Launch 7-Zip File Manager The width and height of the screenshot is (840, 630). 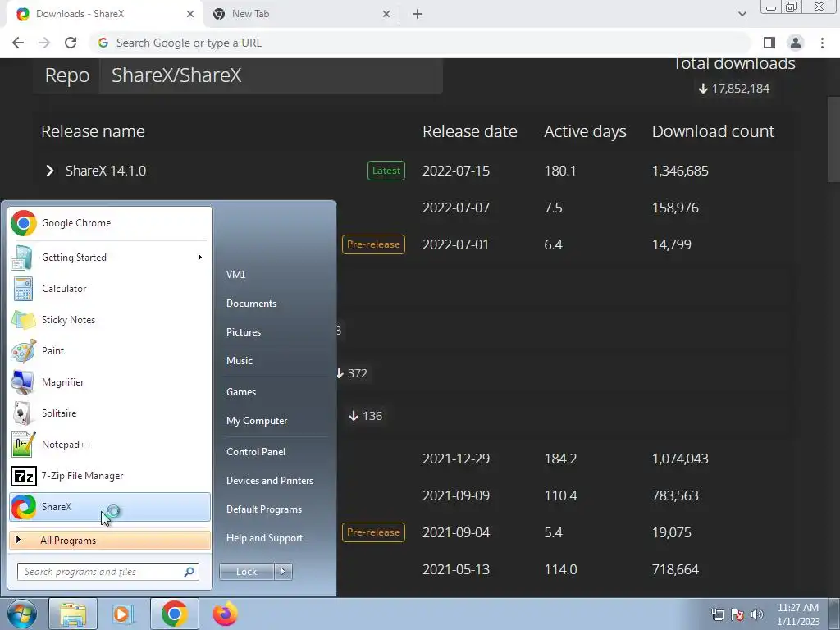[x=109, y=476]
